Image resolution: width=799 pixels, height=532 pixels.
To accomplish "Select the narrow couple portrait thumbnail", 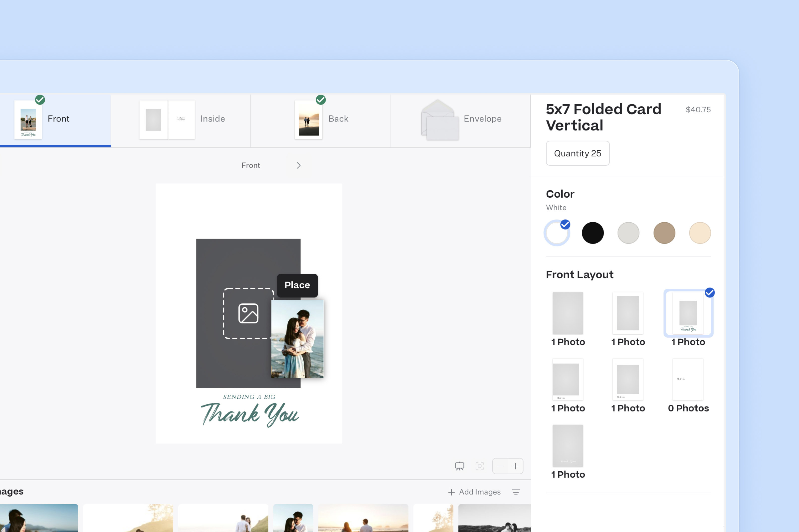I will coord(293,518).
